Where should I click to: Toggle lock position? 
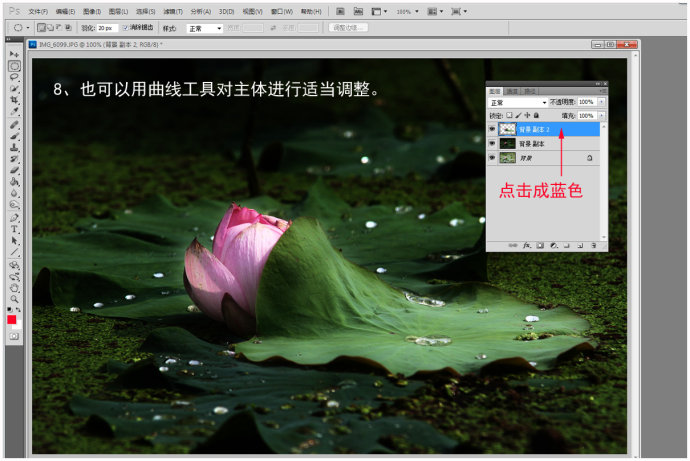click(x=527, y=115)
